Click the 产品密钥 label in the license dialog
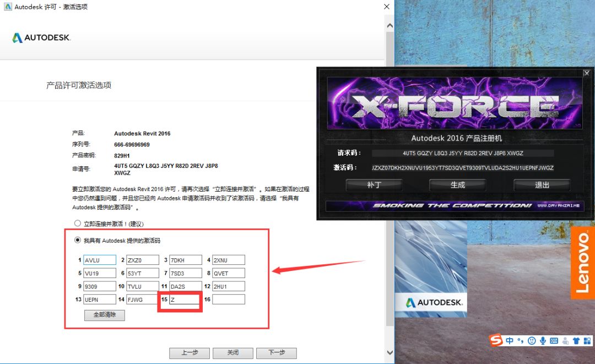Screen dimensions: 595x364 pos(84,155)
